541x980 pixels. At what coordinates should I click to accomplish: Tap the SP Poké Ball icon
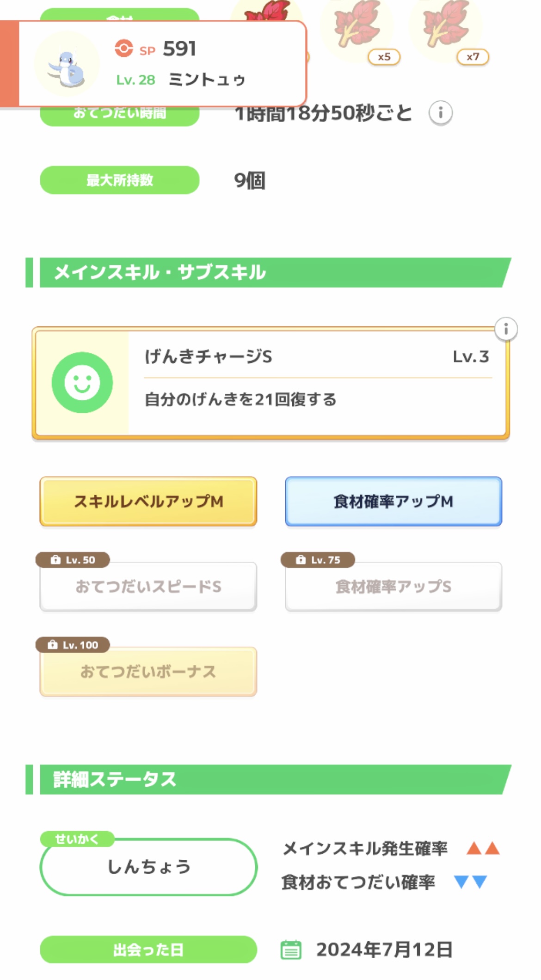124,49
